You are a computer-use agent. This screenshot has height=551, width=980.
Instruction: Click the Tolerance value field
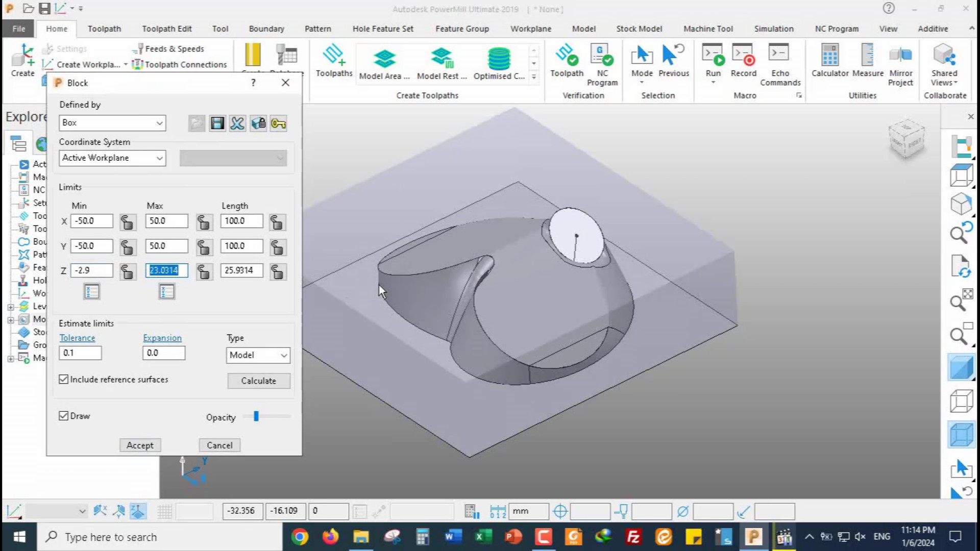80,353
